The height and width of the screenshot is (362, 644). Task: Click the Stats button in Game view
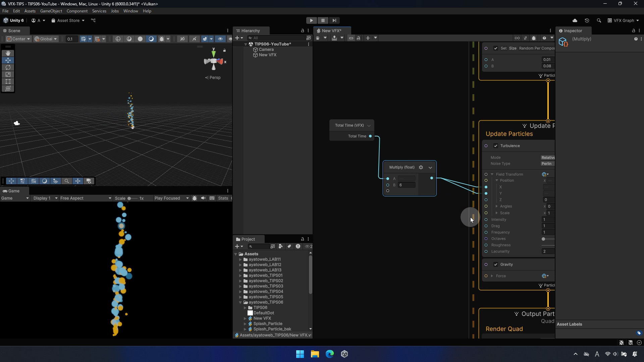click(x=223, y=198)
